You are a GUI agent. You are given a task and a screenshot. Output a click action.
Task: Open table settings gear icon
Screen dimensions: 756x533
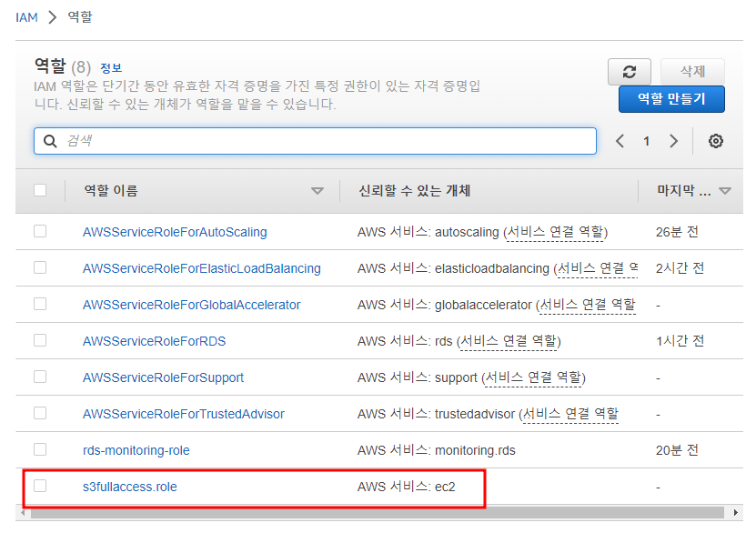pos(715,141)
